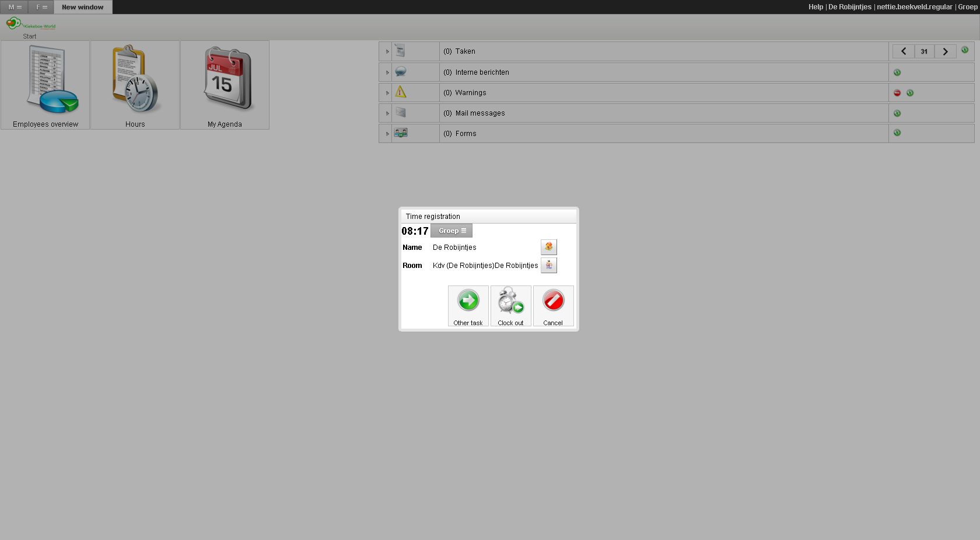Click the red stop icon in Warnings row

coord(897,93)
